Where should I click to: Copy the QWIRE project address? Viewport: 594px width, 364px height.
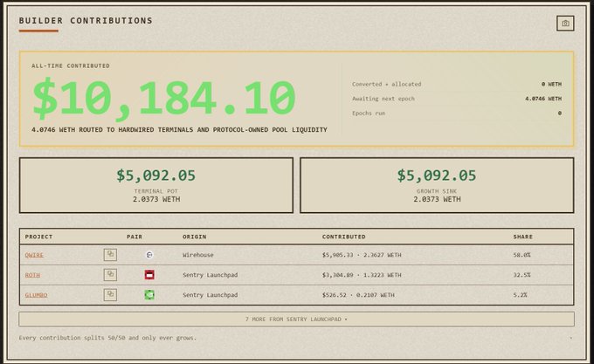pyautogui.click(x=110, y=255)
